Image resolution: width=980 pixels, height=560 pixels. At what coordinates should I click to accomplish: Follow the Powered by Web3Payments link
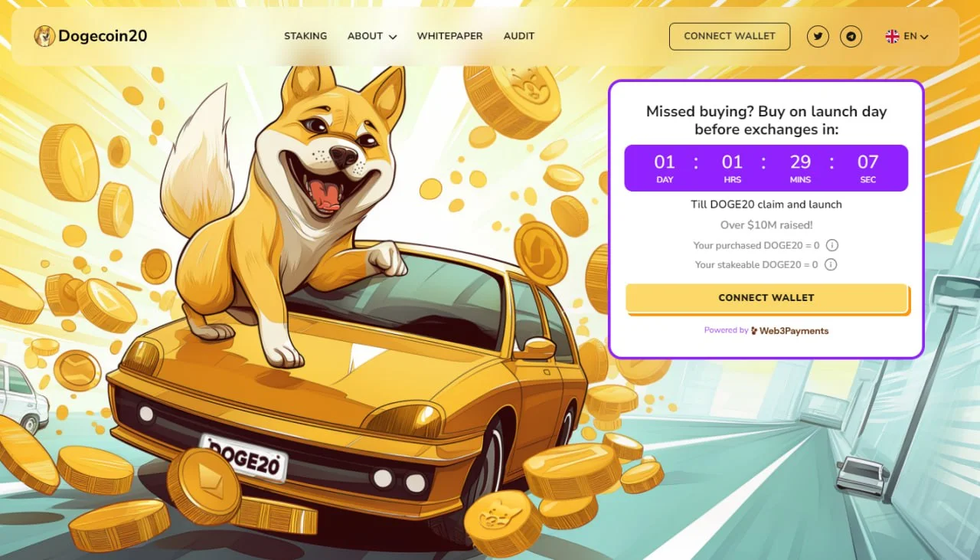[766, 331]
